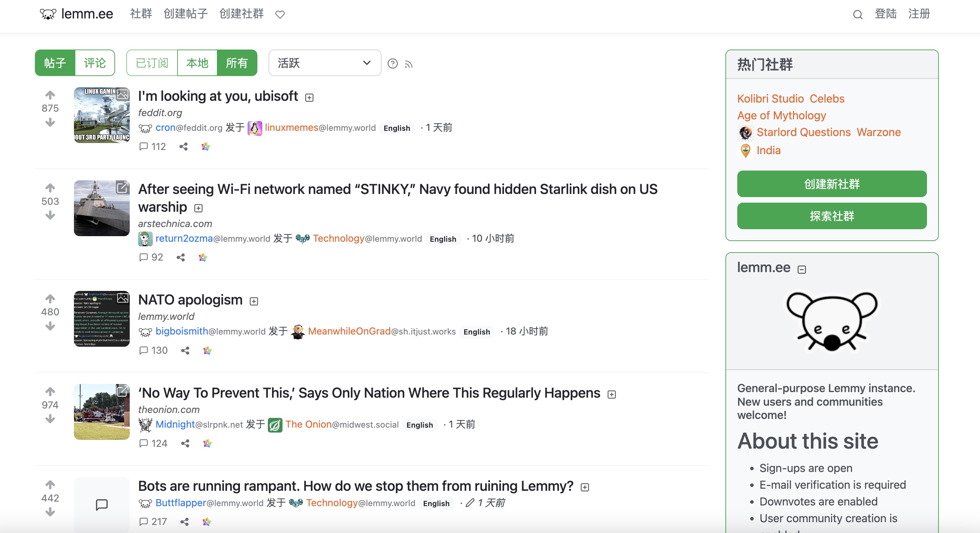Open the warship post thumbnail image
Viewport: 980px width, 533px height.
pyautogui.click(x=101, y=208)
